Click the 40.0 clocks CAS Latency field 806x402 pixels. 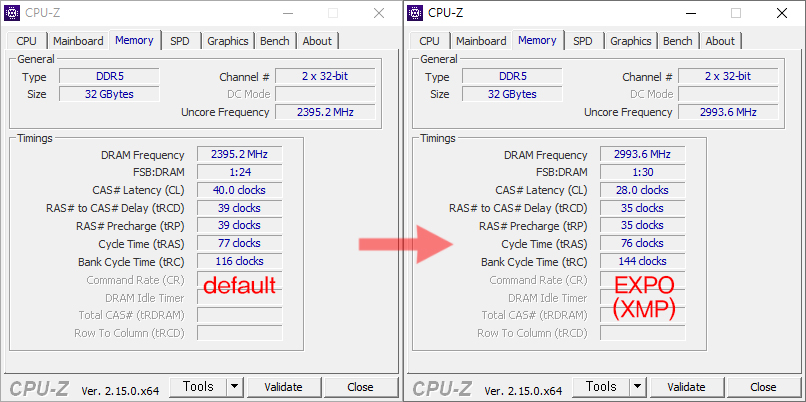240,190
